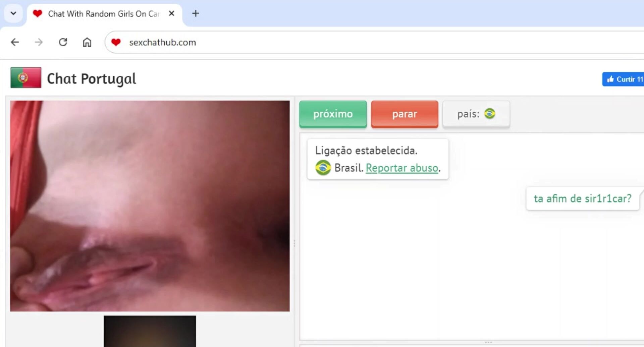
Task: Click the browser back arrow
Action: [x=15, y=42]
